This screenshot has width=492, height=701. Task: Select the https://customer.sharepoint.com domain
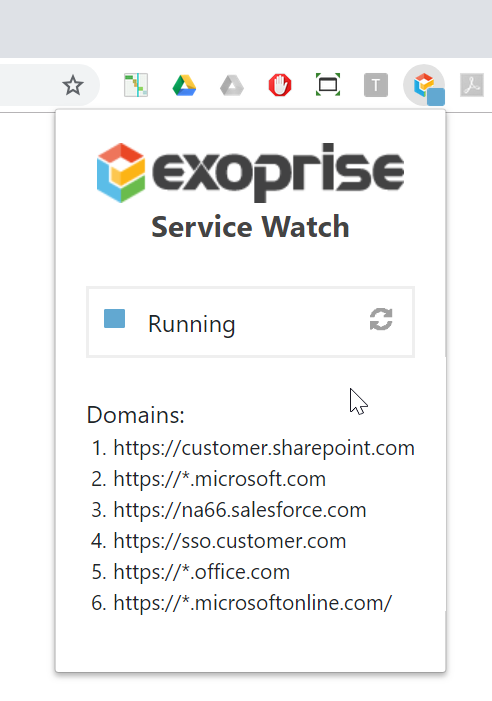[264, 448]
